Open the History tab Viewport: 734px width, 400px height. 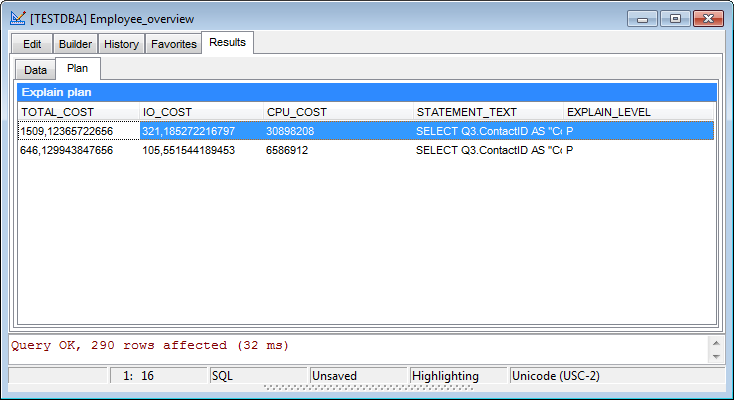point(121,44)
